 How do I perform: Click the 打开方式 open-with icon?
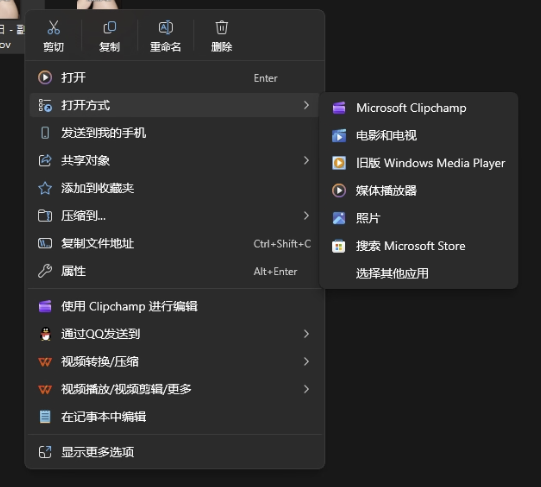[x=45, y=105]
